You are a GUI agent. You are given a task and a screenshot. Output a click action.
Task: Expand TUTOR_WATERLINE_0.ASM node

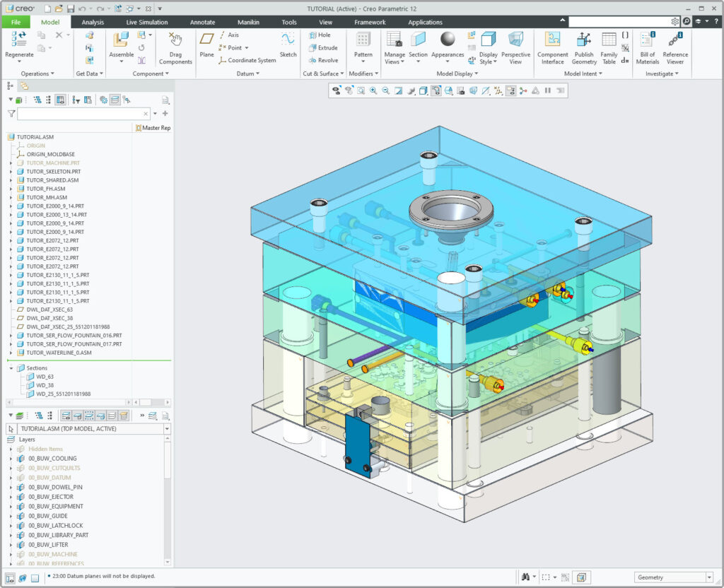[11, 353]
